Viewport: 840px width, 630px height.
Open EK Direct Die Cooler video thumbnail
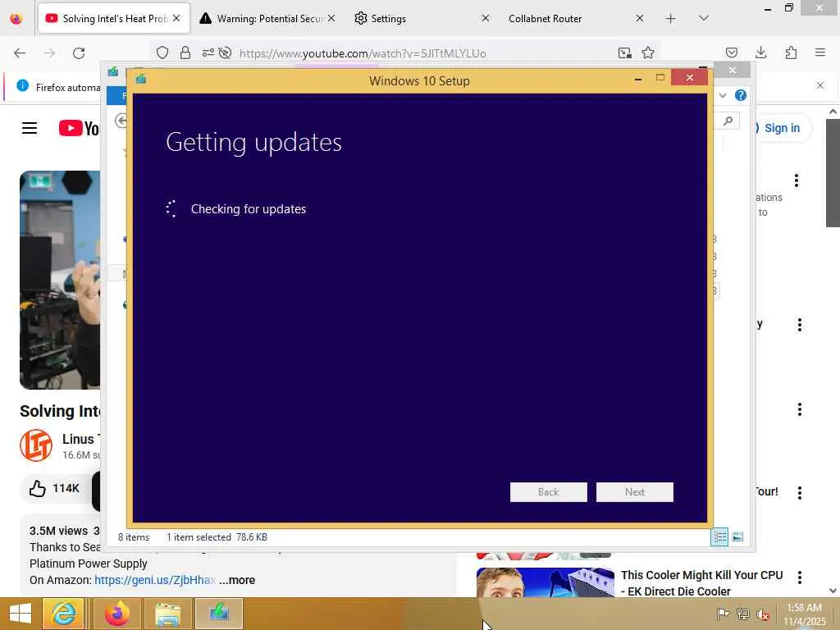[x=546, y=582]
